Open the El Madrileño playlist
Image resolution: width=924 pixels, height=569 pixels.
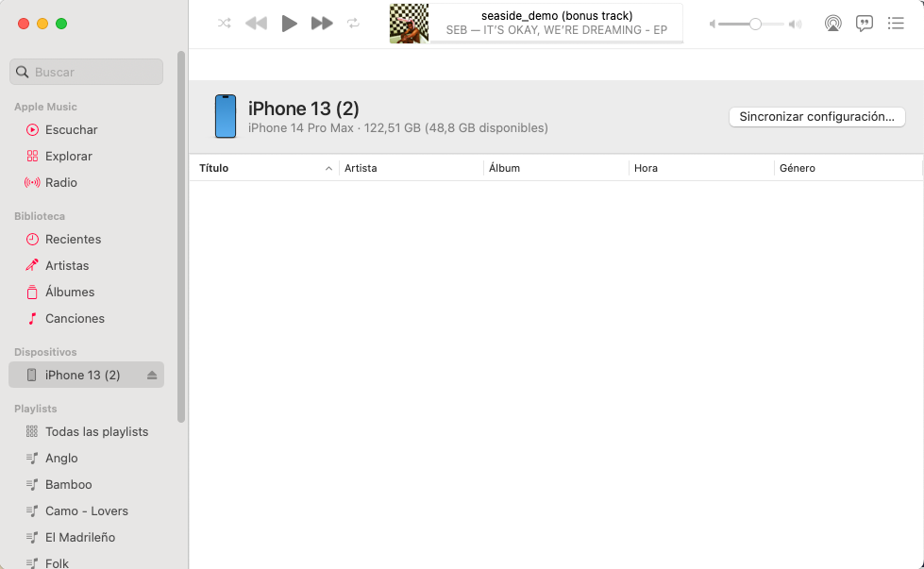(x=86, y=538)
